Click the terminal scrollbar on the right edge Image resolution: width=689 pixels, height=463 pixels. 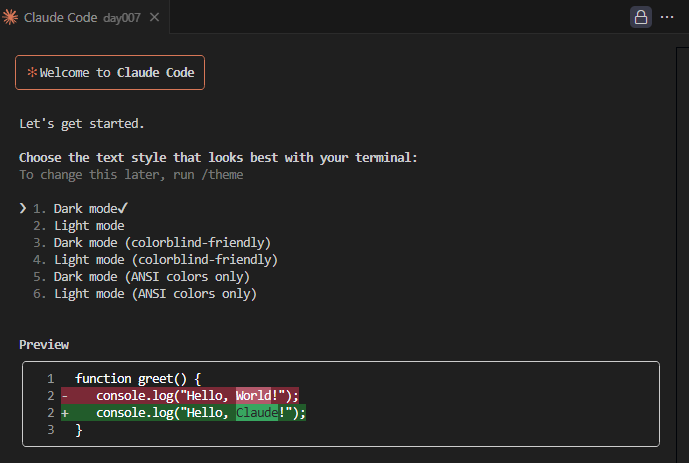pyautogui.click(x=682, y=255)
